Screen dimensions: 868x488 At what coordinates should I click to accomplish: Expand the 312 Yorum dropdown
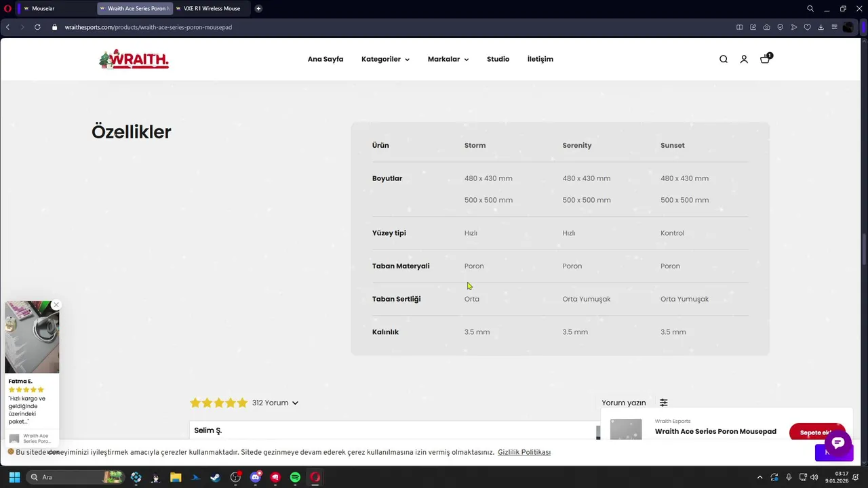click(x=275, y=403)
